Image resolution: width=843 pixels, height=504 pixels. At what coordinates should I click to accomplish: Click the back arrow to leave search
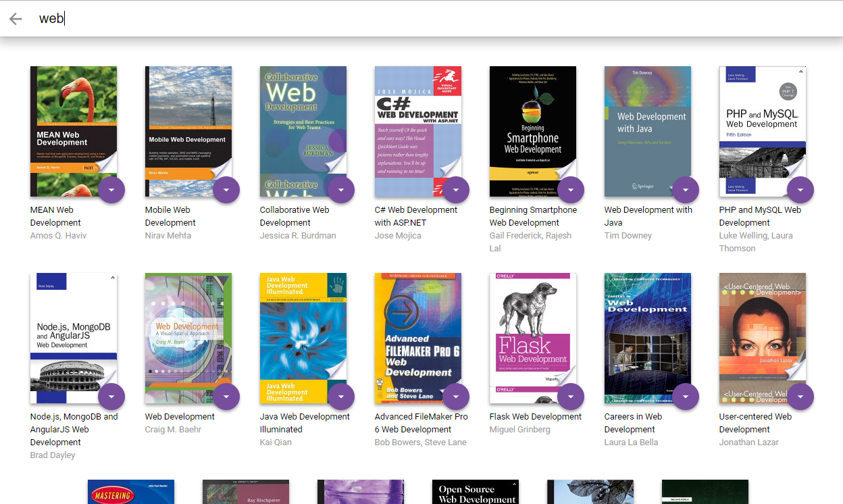tap(15, 19)
